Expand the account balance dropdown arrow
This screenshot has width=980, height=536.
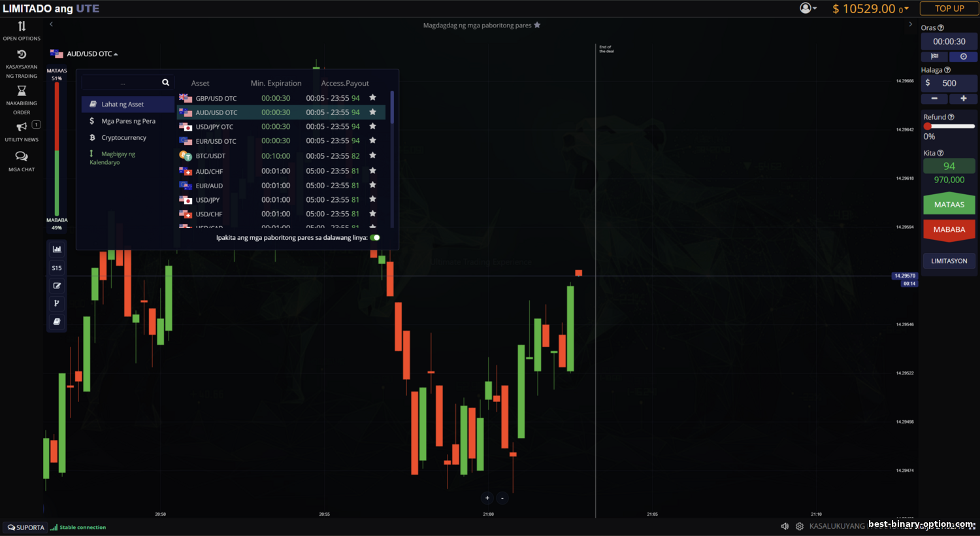coord(906,9)
